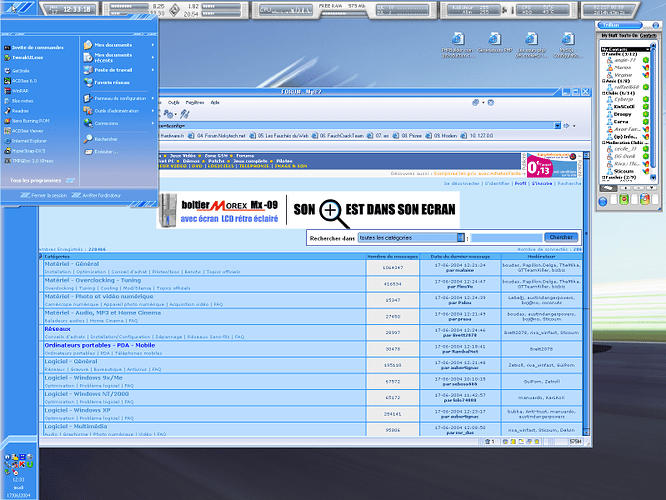Open the Outils menu in browser
The height and width of the screenshot is (500, 666).
pyautogui.click(x=173, y=102)
